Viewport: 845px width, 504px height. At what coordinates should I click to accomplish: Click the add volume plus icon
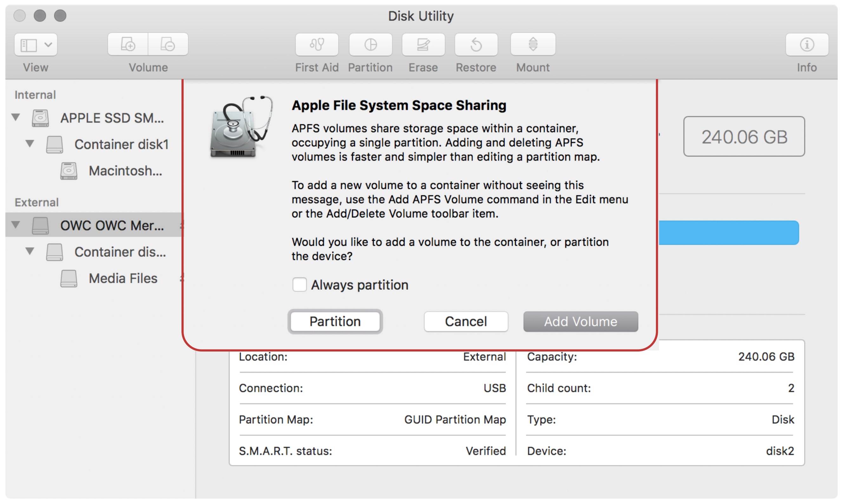128,44
